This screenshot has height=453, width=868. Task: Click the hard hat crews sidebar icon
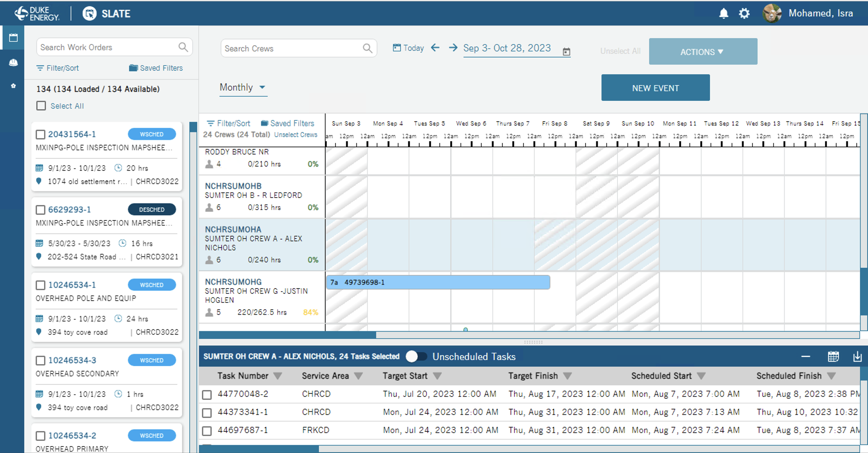click(13, 63)
